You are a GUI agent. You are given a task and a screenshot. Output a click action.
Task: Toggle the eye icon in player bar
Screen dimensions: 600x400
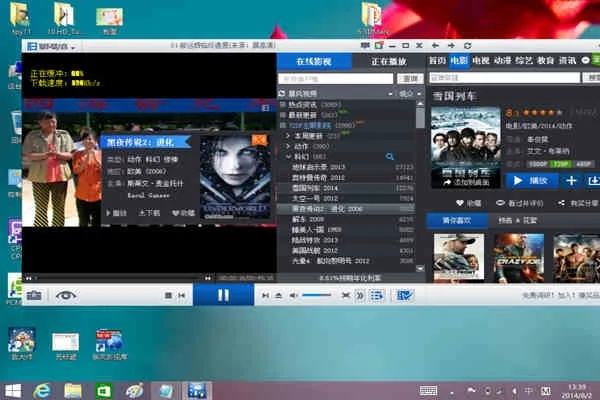pyautogui.click(x=66, y=295)
